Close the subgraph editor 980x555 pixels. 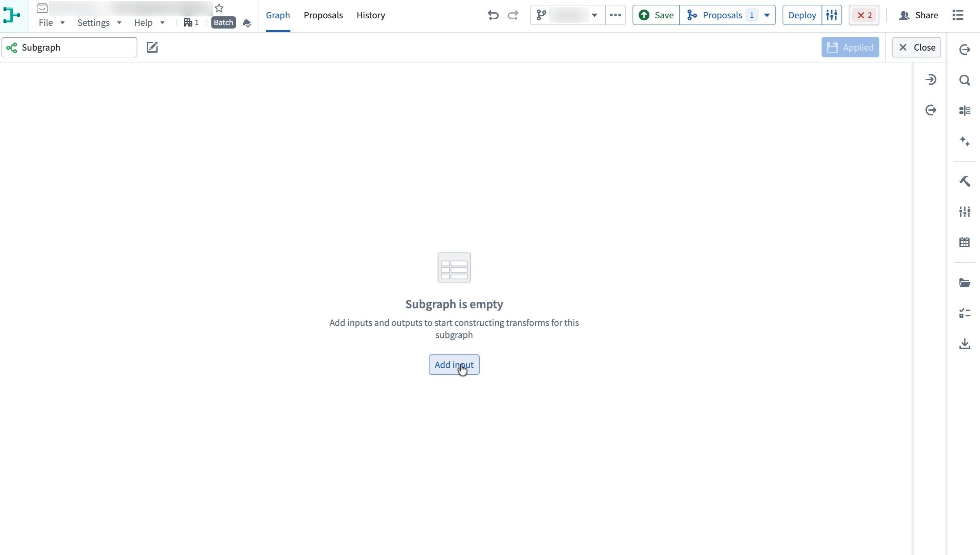point(916,47)
